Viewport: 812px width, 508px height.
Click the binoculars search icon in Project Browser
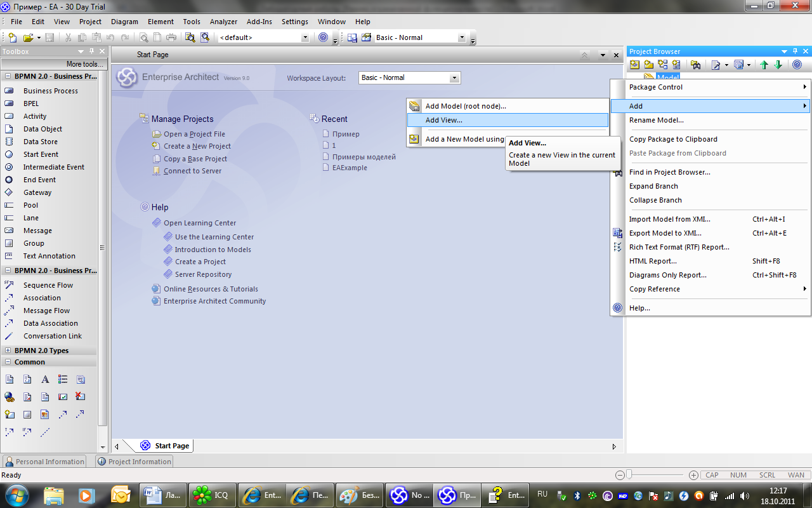pyautogui.click(x=695, y=65)
